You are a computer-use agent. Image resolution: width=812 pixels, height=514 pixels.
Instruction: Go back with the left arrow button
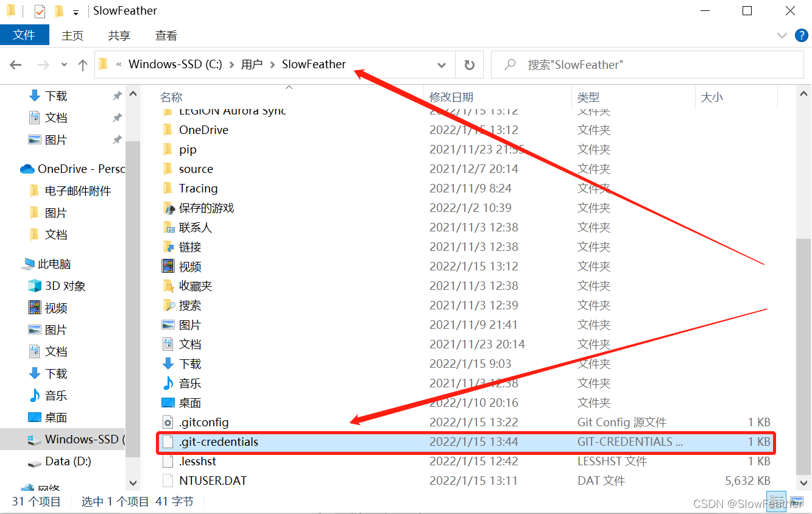[16, 65]
